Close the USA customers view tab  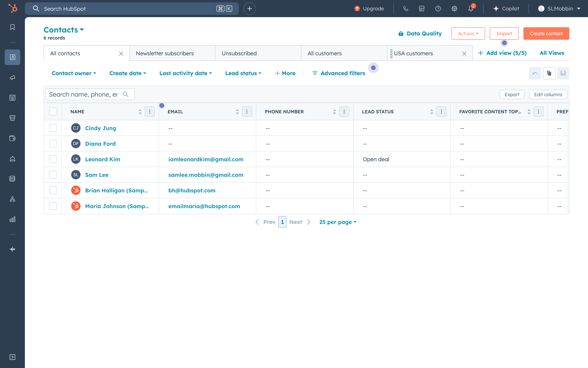[x=464, y=54]
